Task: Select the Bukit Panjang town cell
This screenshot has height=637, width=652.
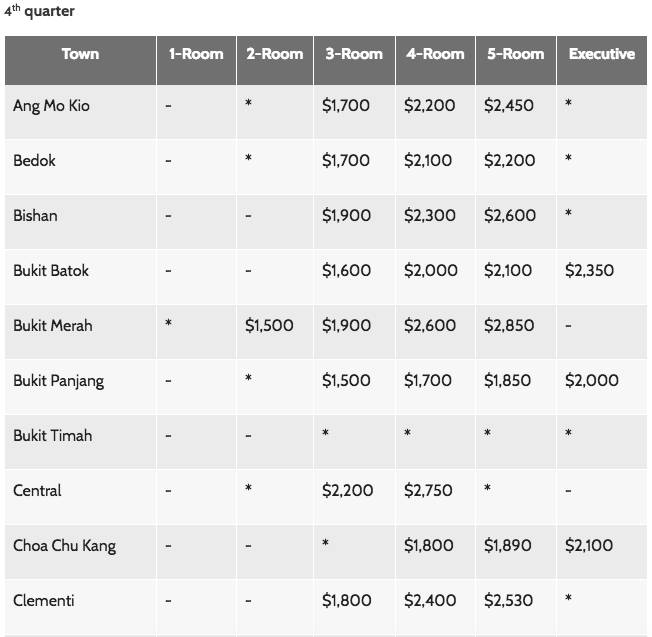Action: [58, 380]
